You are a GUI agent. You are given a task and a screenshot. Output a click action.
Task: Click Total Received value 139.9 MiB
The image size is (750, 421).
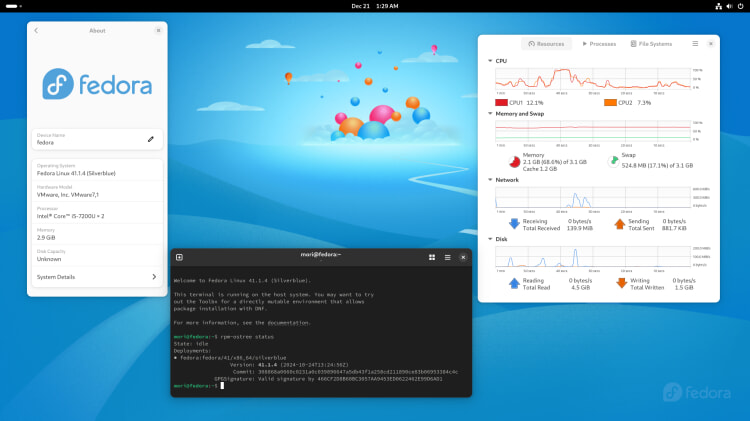[580, 229]
